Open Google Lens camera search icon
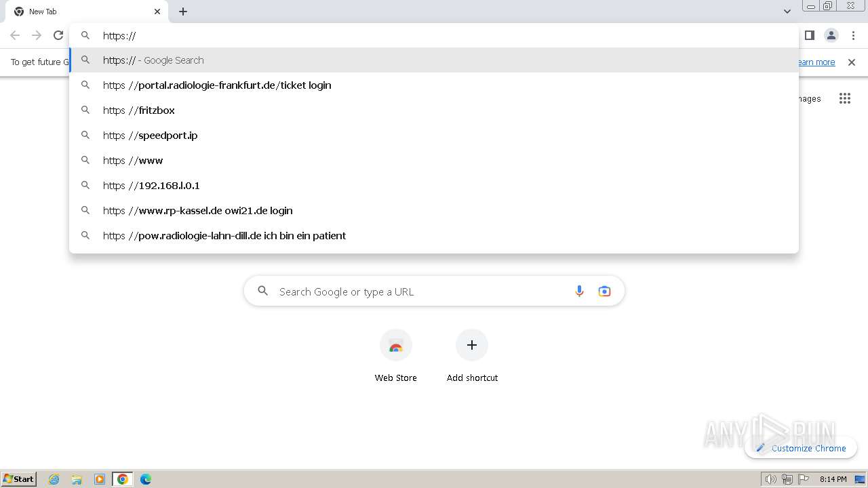 (x=604, y=291)
